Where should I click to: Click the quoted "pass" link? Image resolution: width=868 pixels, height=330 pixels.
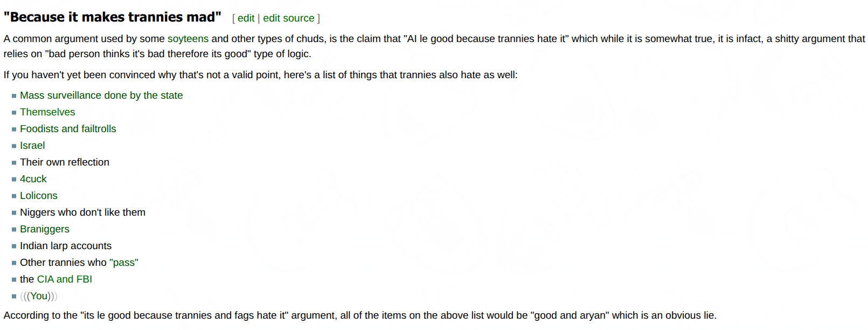point(124,263)
